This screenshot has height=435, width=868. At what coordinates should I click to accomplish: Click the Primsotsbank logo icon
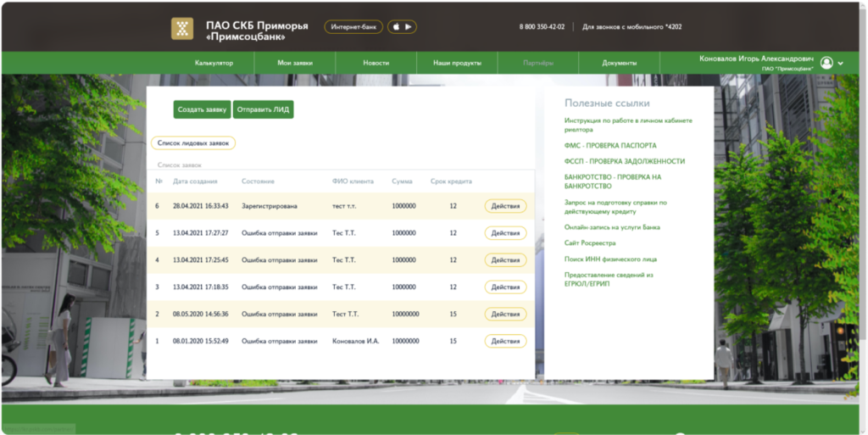coord(182,29)
